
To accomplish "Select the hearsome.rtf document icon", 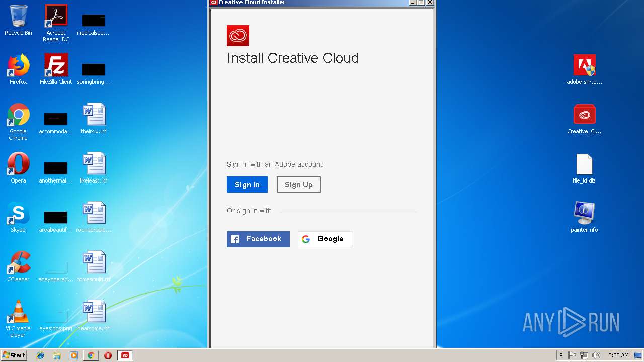I will (x=94, y=316).
